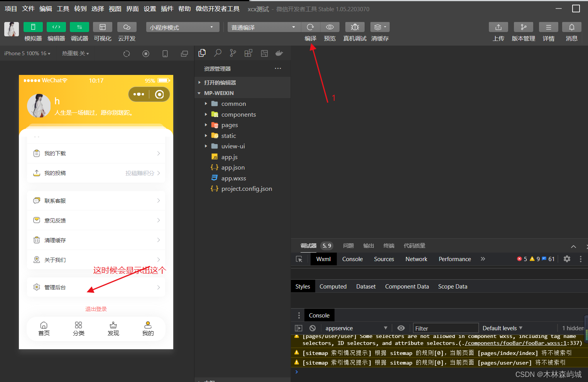This screenshot has height=382, width=588.
Task: Click the simulator phone device icon
Action: (165, 54)
